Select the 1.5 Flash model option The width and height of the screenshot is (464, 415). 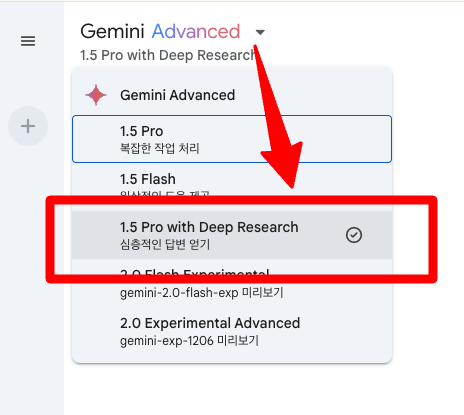tap(232, 187)
